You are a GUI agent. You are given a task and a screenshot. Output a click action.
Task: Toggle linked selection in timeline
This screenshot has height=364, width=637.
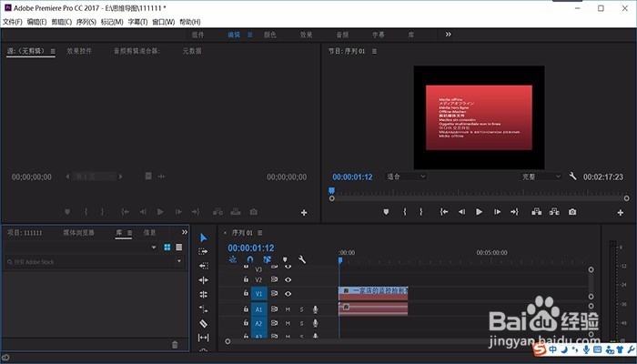click(267, 259)
